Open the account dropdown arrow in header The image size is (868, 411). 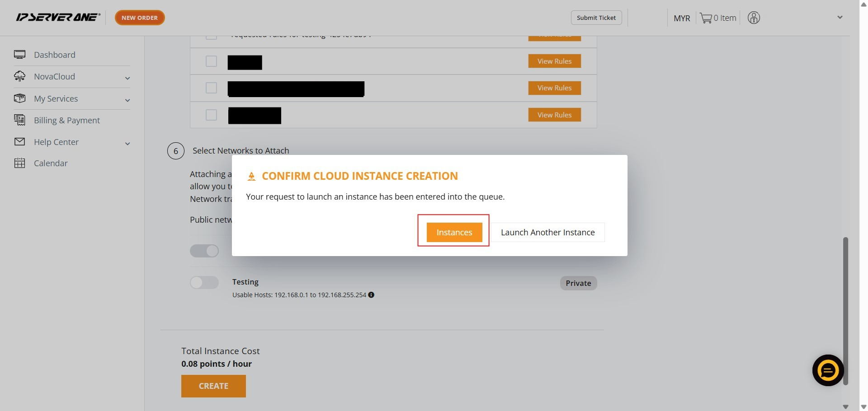pos(840,18)
